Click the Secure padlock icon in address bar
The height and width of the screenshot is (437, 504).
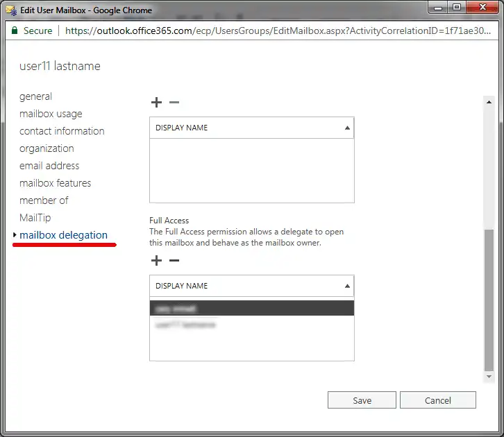[14, 31]
